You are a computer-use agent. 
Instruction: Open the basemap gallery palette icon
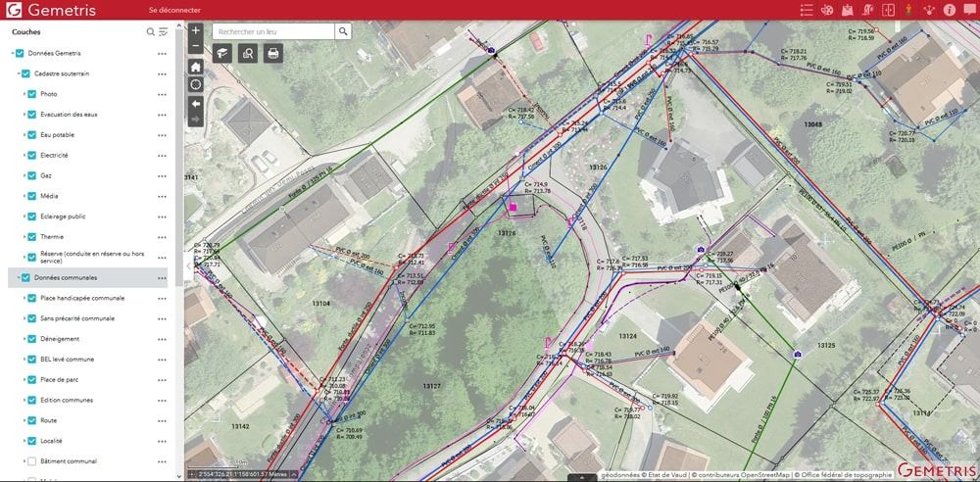[825, 10]
